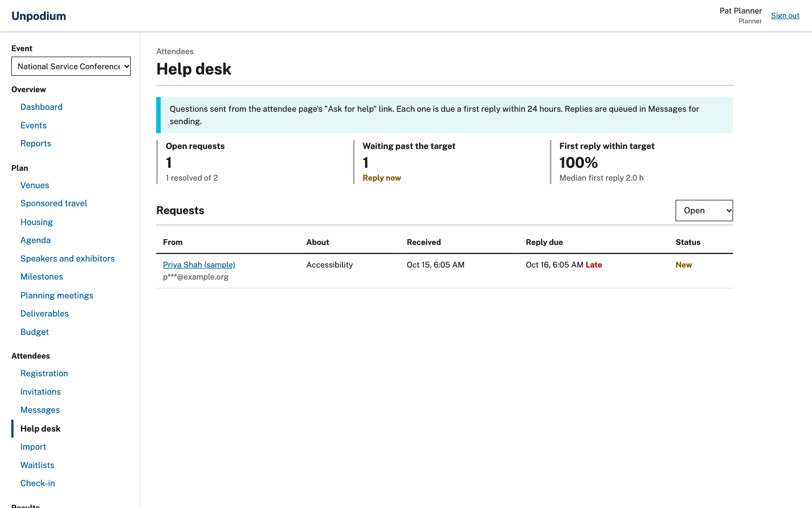This screenshot has width=812, height=508.
Task: Go to Housing section
Action: coord(36,222)
